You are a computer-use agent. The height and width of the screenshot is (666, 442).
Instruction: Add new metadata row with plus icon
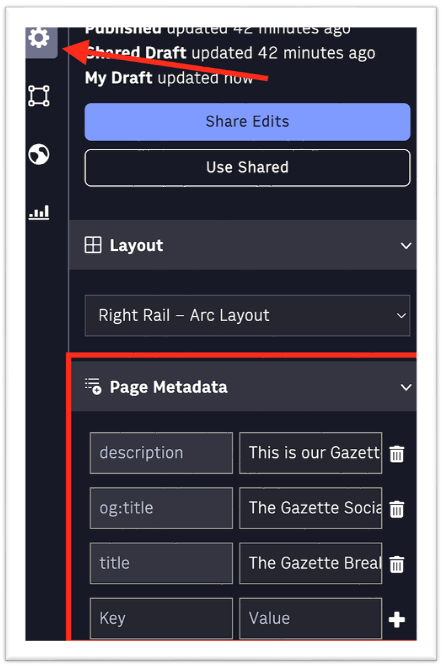(397, 620)
